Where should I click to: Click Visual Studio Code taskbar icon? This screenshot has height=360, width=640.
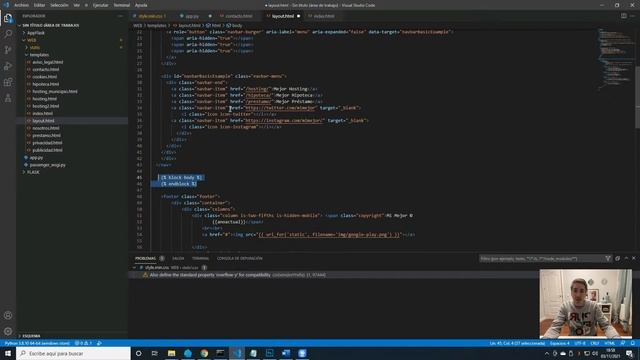237,353
